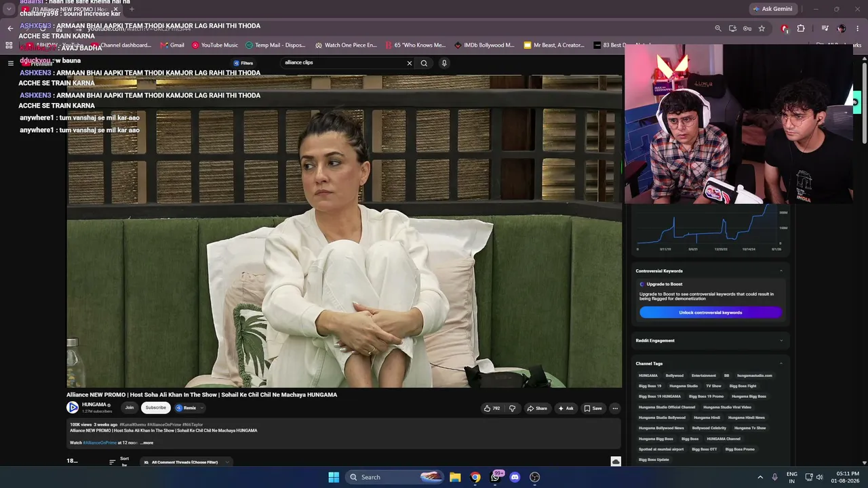Select the 'Bigg Boss 19' channel tag
This screenshot has height=488, width=868.
[650, 386]
